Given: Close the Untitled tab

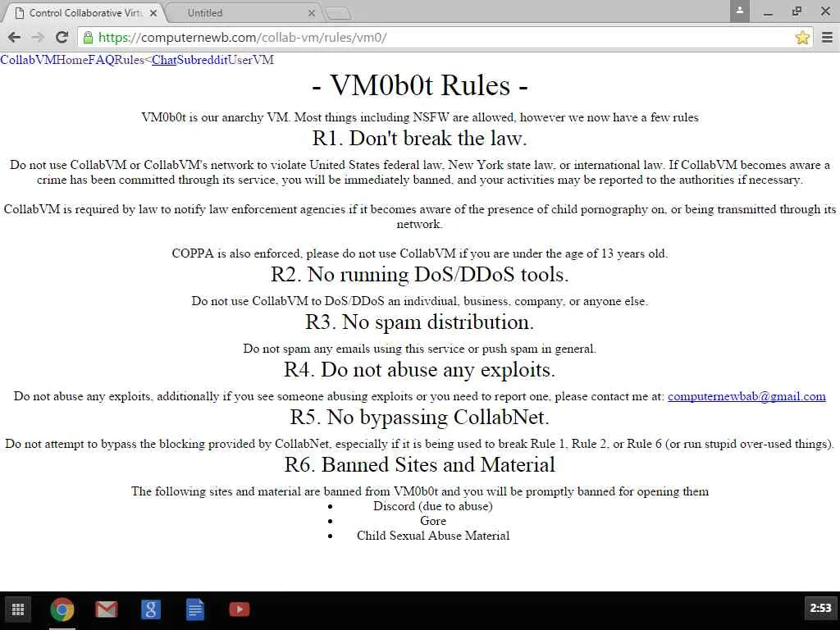Looking at the screenshot, I should pos(311,13).
